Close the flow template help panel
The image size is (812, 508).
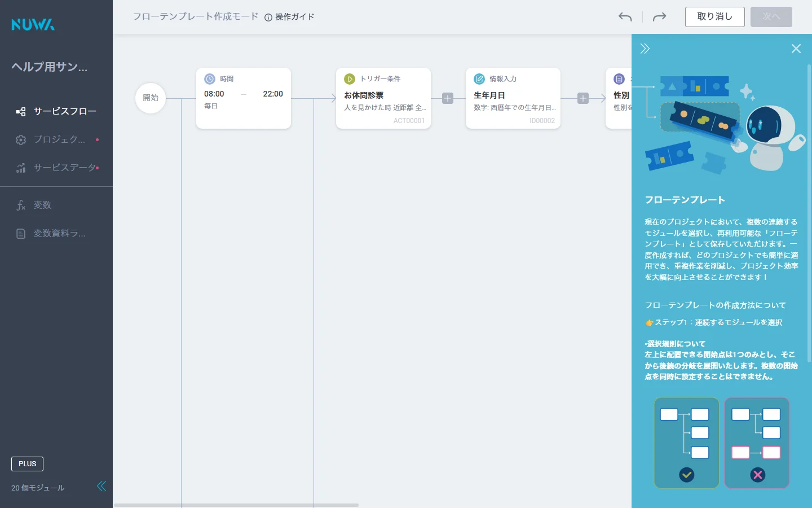tap(796, 49)
